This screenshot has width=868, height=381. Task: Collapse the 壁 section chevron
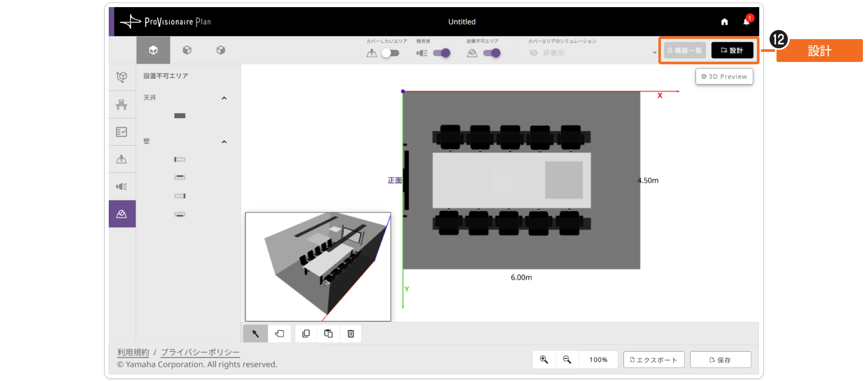click(x=224, y=142)
